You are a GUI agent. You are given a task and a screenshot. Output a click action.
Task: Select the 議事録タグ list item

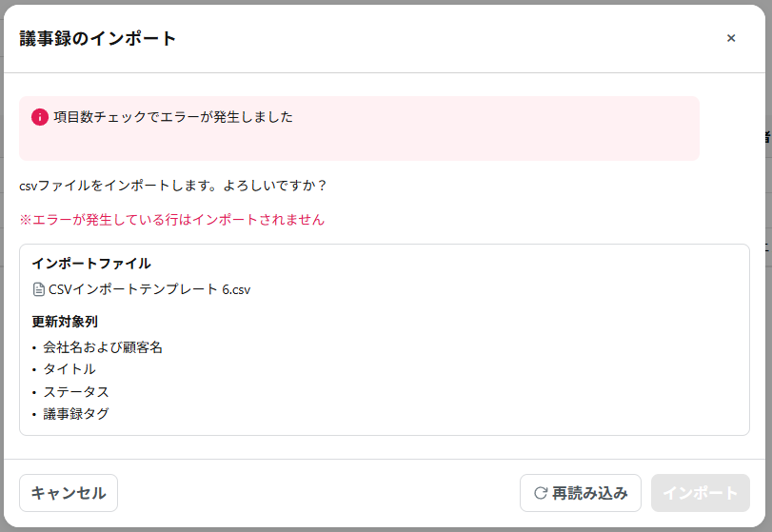pyautogui.click(x=76, y=414)
